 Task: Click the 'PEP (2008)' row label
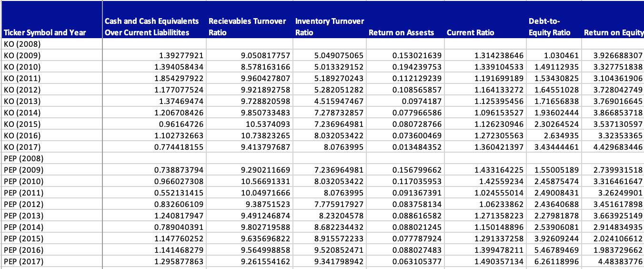coord(51,158)
